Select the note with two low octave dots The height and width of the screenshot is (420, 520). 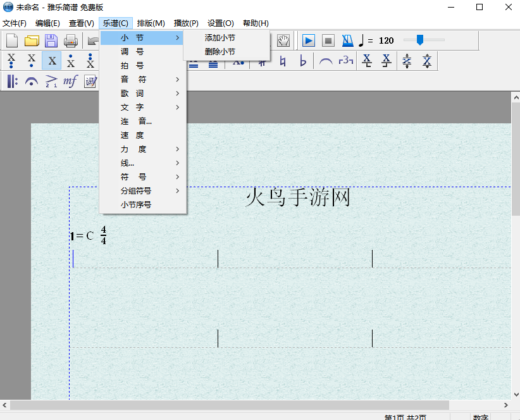coord(11,61)
